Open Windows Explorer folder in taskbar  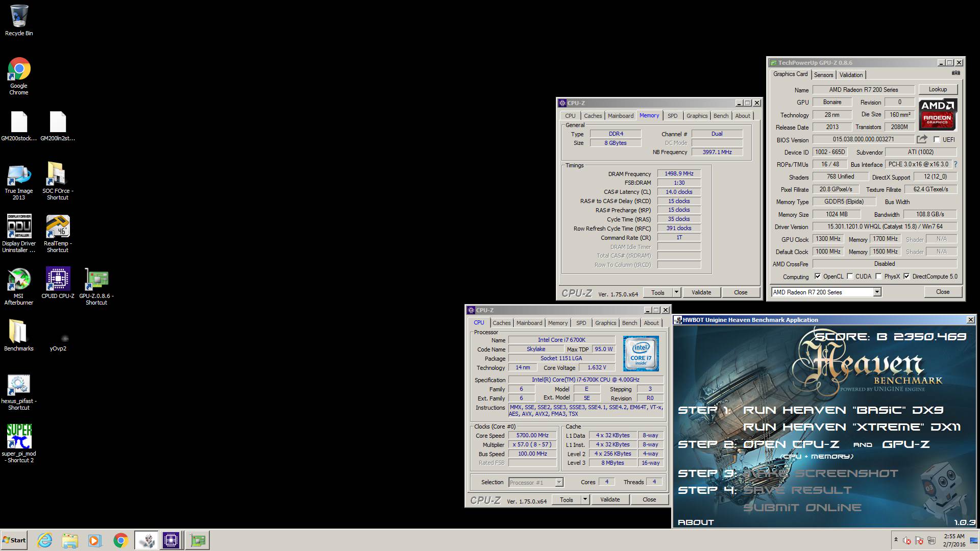70,540
